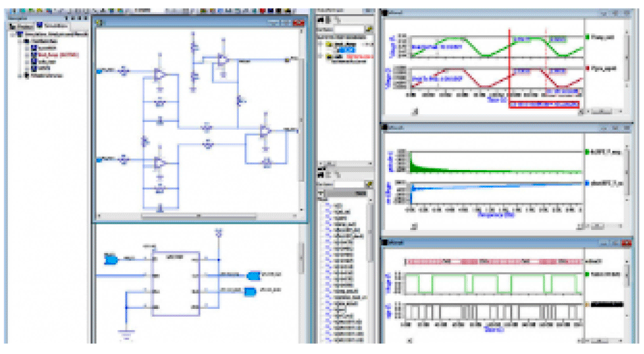This screenshot has height=354, width=644.
Task: Click the yellow filter icon beside the upper search field
Action: 369,30
